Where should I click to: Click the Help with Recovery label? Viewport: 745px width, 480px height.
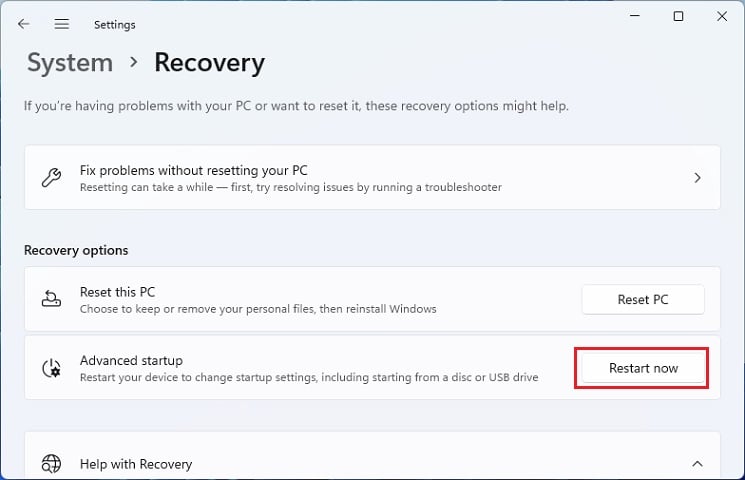coord(136,464)
